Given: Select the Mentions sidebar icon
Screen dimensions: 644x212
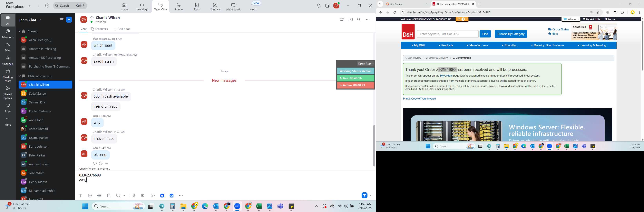Looking at the screenshot, I should coord(8,34).
